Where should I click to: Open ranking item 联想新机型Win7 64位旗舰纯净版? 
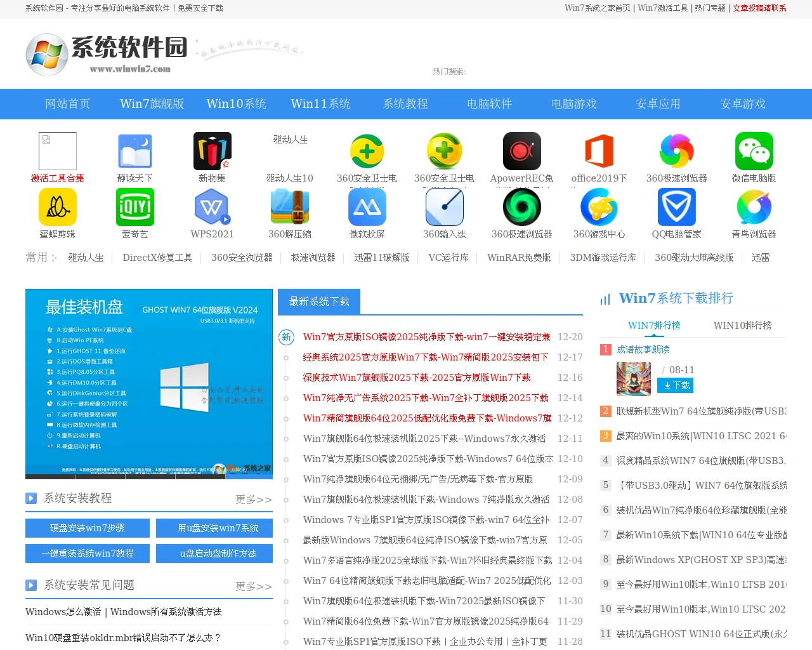701,411
